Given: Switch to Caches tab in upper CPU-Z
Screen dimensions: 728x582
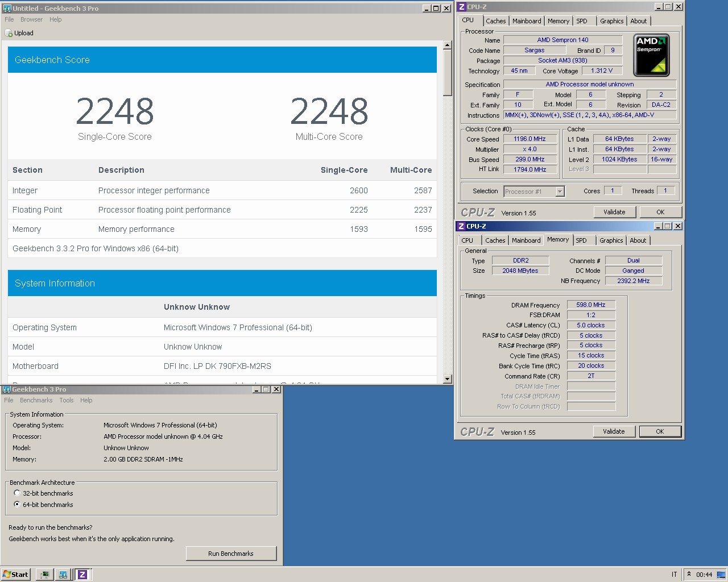Looking at the screenshot, I should pyautogui.click(x=495, y=21).
